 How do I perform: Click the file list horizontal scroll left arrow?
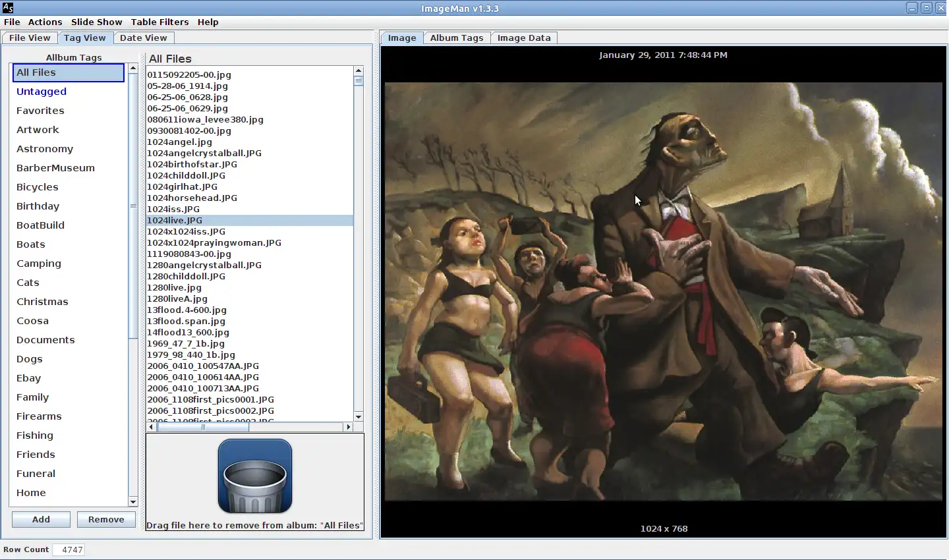point(151,427)
